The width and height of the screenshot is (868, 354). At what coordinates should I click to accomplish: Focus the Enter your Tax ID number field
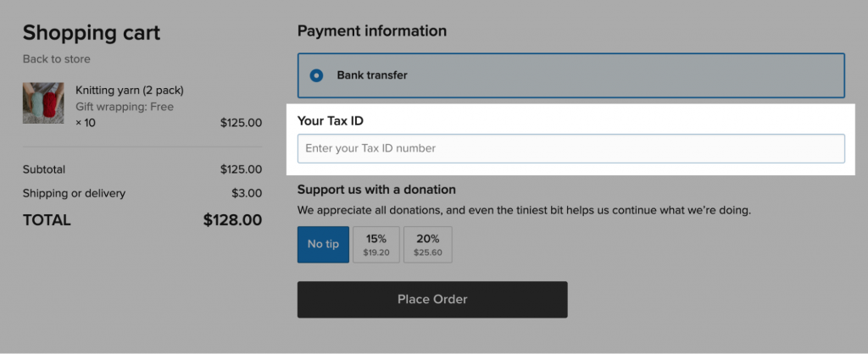pos(570,148)
